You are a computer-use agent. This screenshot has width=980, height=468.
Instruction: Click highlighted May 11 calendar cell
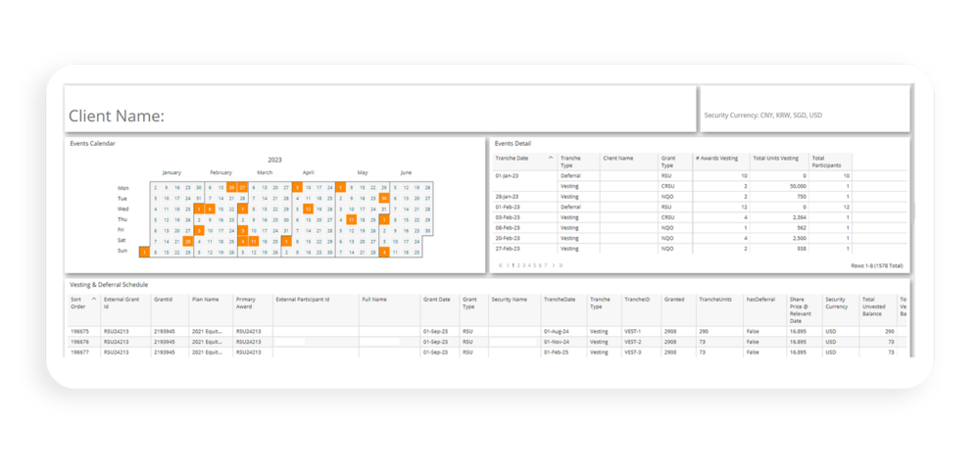[x=351, y=219]
